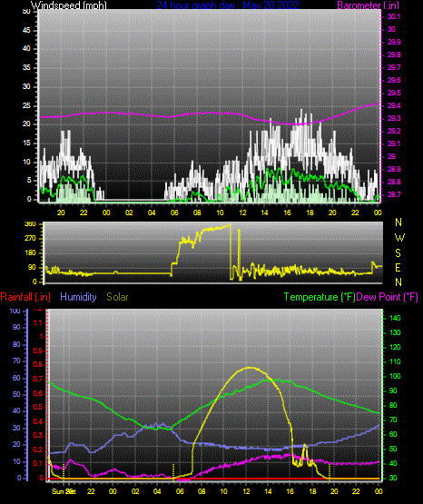Click the 110 temperature axis value

click(395, 362)
